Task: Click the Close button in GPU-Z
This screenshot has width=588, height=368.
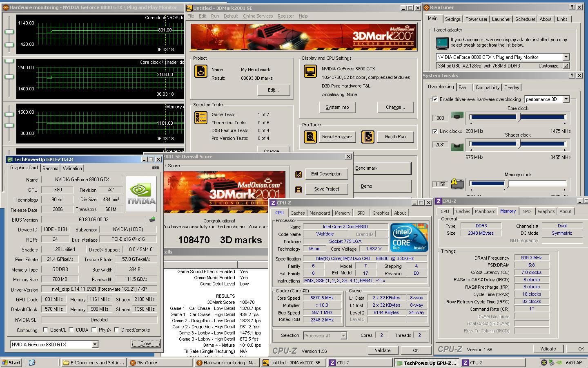Action: coord(146,343)
